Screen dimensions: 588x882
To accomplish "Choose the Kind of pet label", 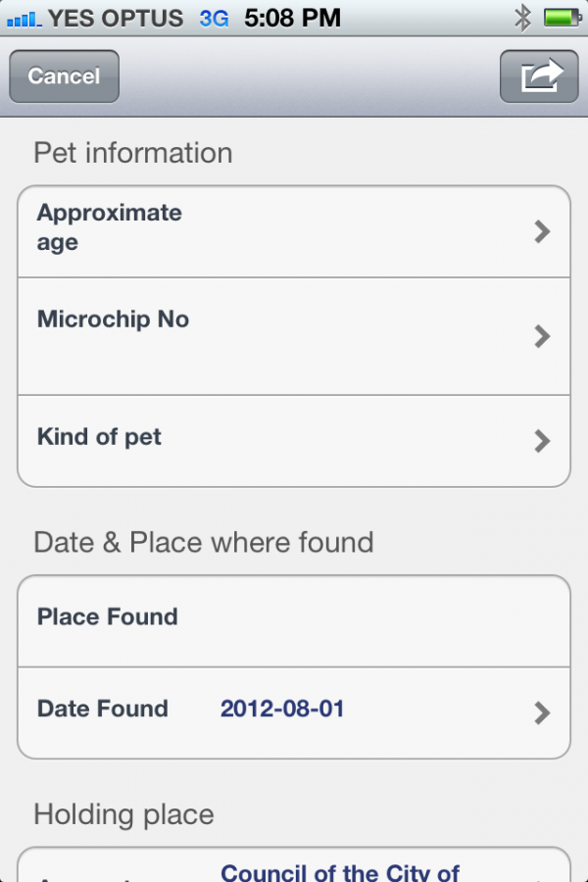I will [x=99, y=437].
